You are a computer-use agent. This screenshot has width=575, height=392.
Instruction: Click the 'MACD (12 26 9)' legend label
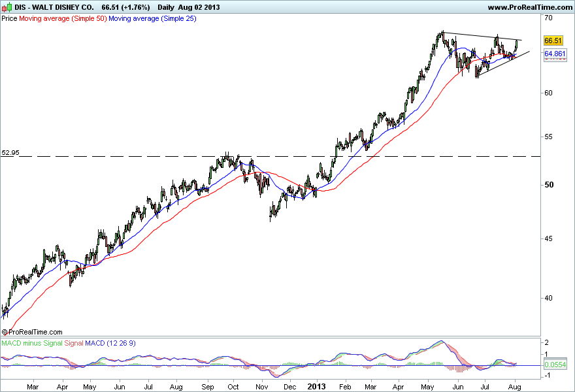[110, 343]
